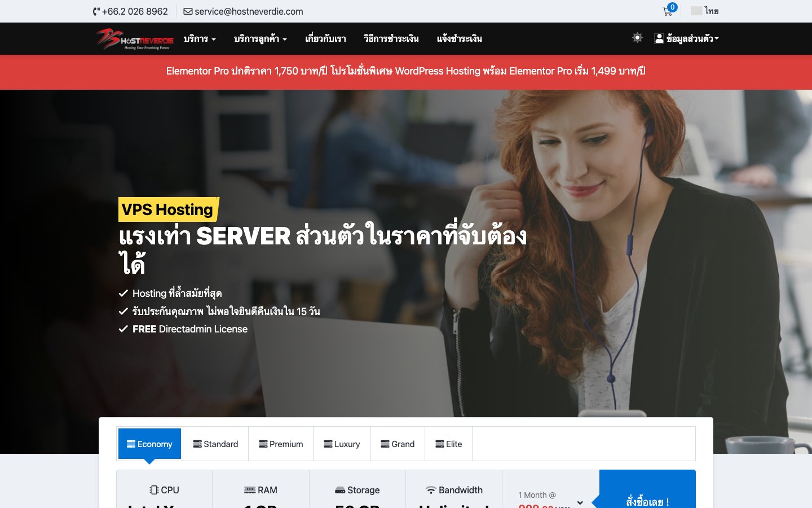
Task: Switch language via ไทย selector
Action: [705, 11]
